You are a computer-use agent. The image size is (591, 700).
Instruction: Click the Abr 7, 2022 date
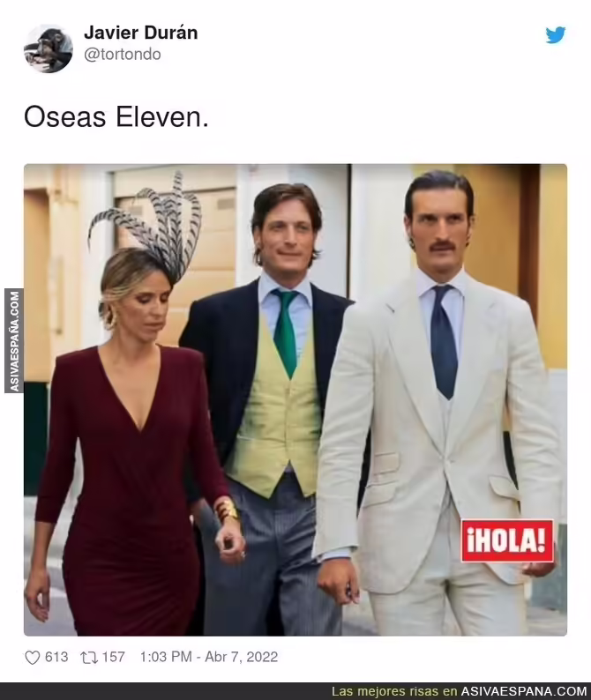(x=241, y=657)
